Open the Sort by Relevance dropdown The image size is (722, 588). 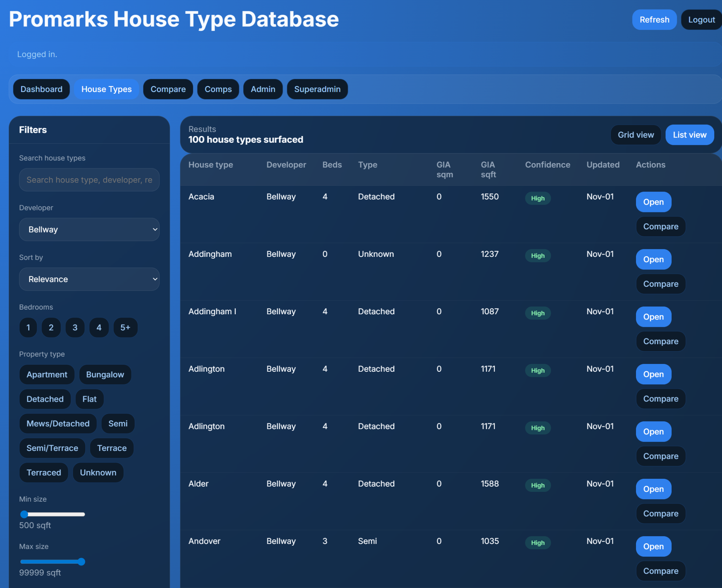pyautogui.click(x=89, y=279)
